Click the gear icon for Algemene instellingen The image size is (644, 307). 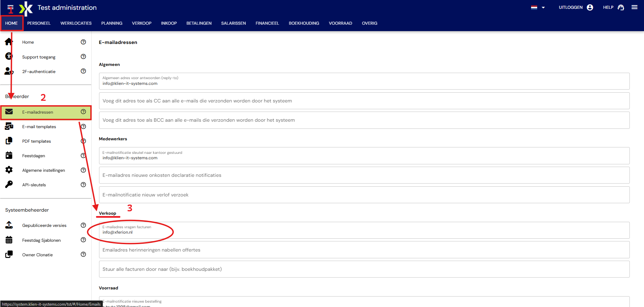pos(9,170)
